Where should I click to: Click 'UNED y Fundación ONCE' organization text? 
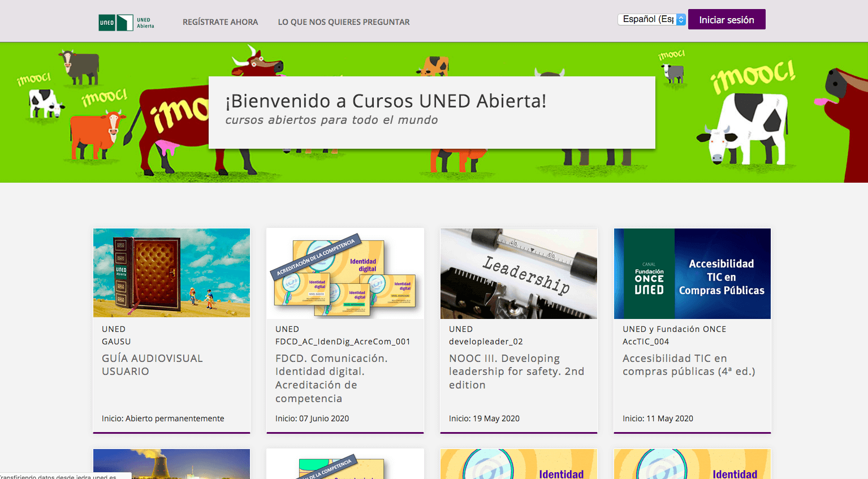tap(674, 329)
